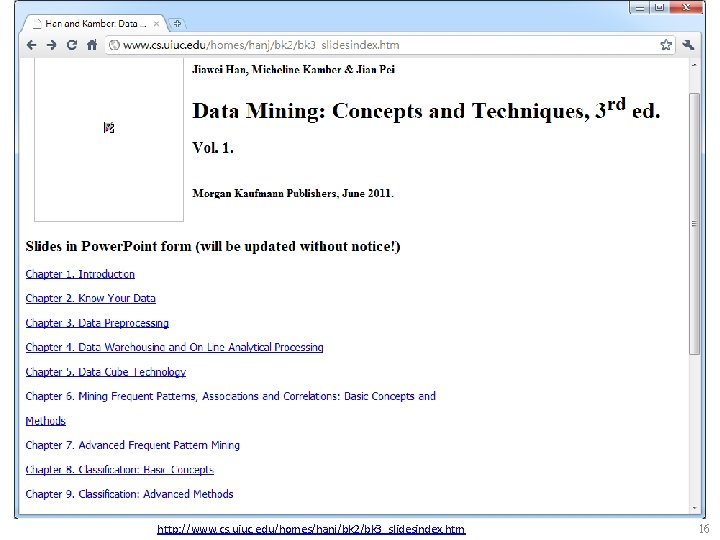Image resolution: width=720 pixels, height=540 pixels.
Task: Minimize the browser window
Action: pos(640,7)
